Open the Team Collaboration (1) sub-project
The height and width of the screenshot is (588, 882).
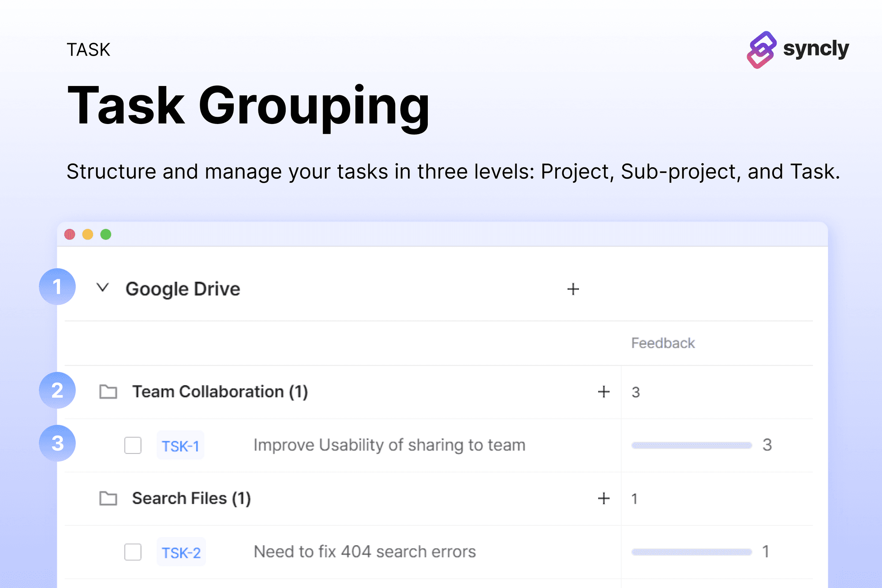pos(220,392)
